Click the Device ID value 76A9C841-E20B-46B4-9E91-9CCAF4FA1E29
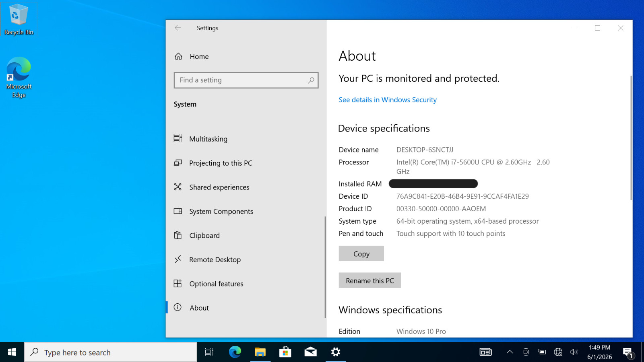The image size is (644, 362). [x=462, y=196]
